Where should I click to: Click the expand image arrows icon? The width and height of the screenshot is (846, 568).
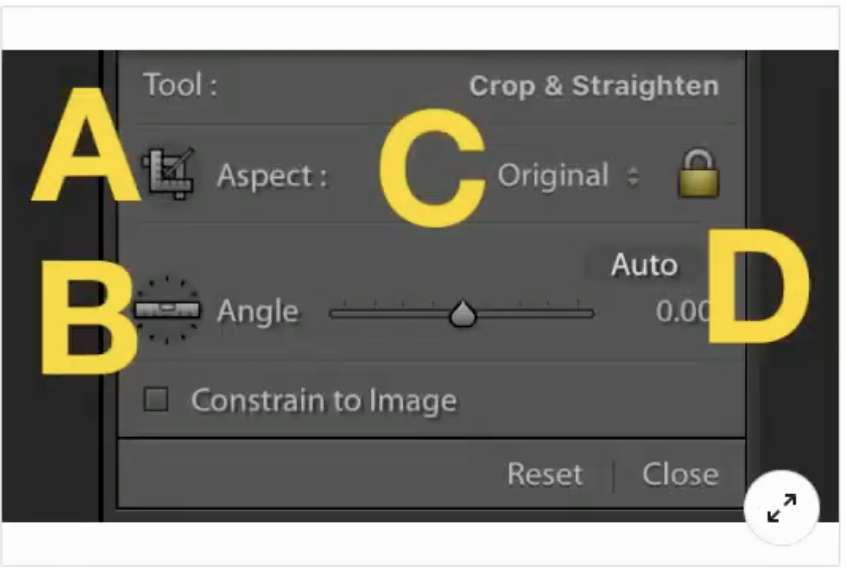781,508
